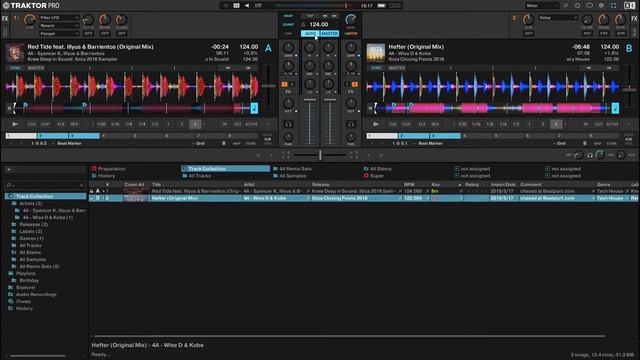This screenshot has height=360, width=640.
Task: Open the iTunes node in browser tree
Action: (23, 301)
